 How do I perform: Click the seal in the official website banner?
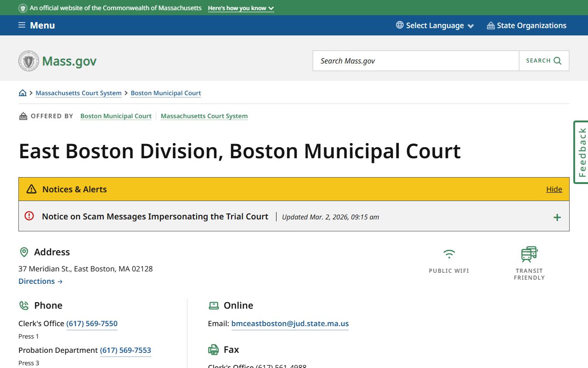[x=23, y=8]
